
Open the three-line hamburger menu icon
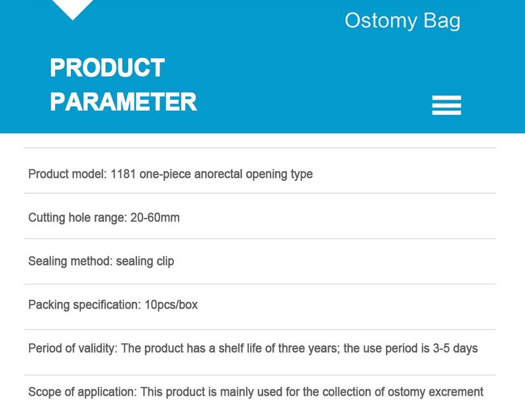(x=446, y=105)
